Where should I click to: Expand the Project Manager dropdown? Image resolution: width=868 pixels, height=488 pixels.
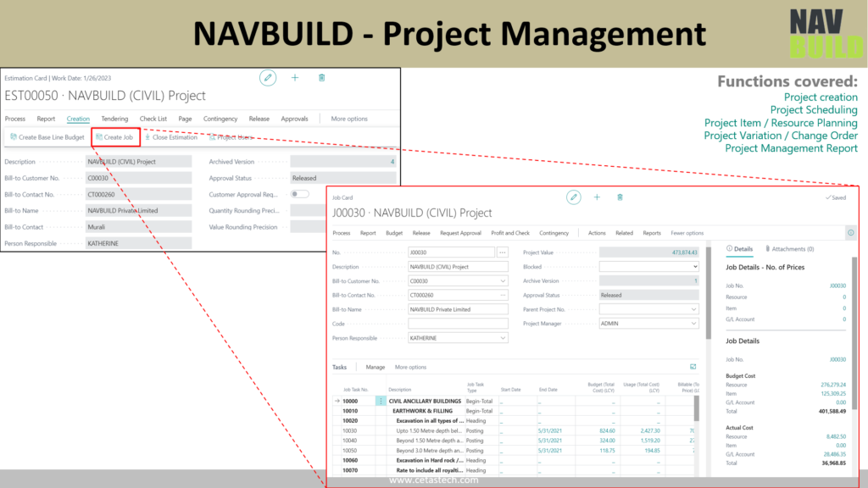648,324
